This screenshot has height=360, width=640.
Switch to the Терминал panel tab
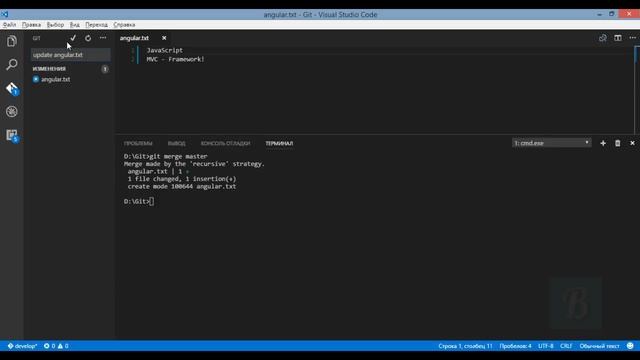[279, 143]
